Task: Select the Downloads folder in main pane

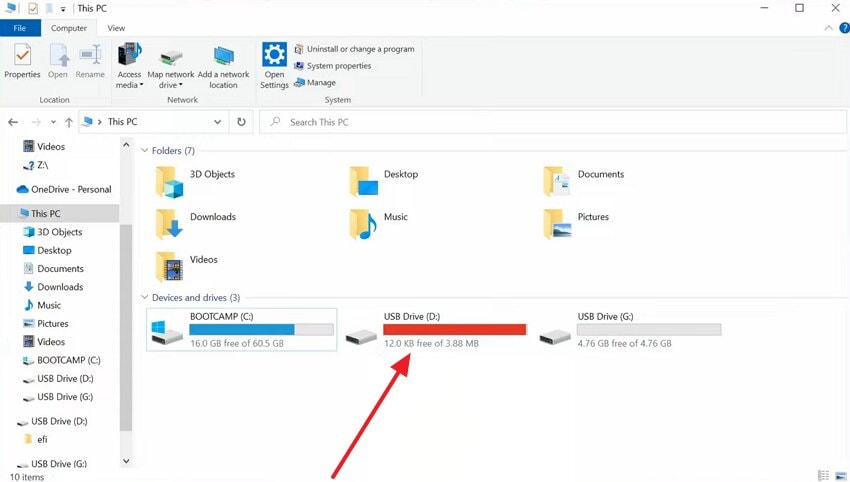Action: (196, 224)
